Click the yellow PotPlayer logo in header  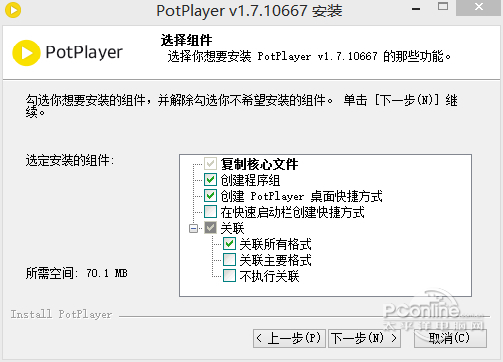26,53
